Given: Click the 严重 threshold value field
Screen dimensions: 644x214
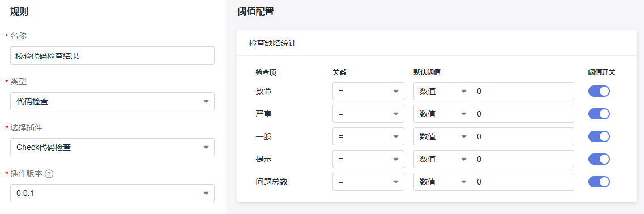Looking at the screenshot, I should pos(523,114).
